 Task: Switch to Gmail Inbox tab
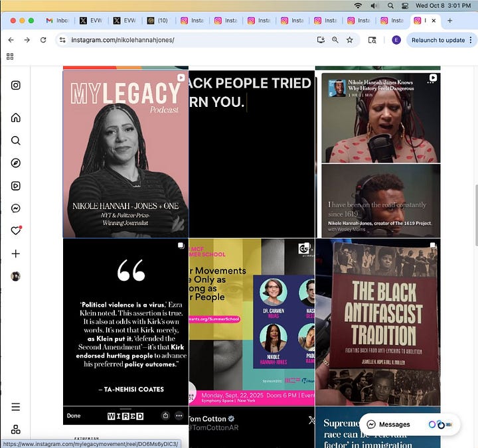tap(57, 21)
